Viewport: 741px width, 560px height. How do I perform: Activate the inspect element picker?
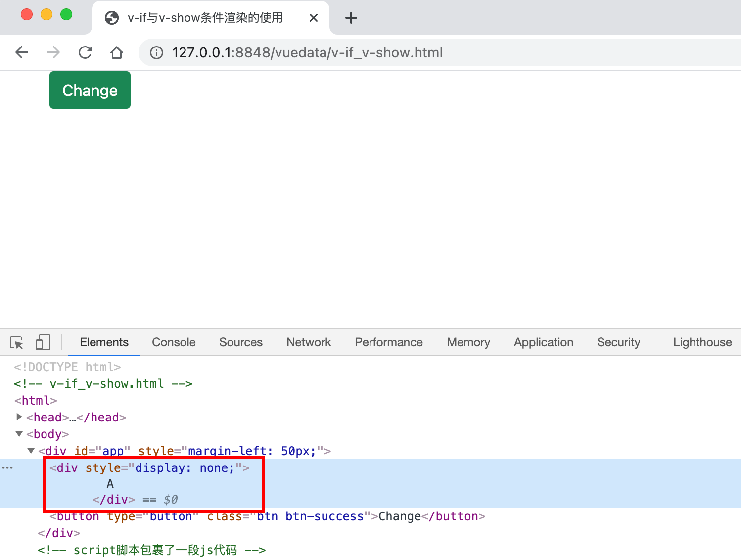point(16,342)
